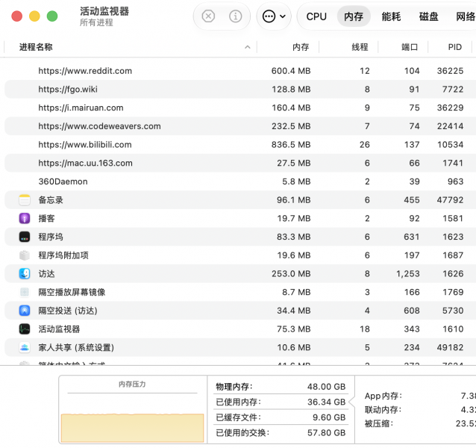Toggle the sort-order arrow in the name column
Viewport: 476px width, 448px height.
[248, 47]
